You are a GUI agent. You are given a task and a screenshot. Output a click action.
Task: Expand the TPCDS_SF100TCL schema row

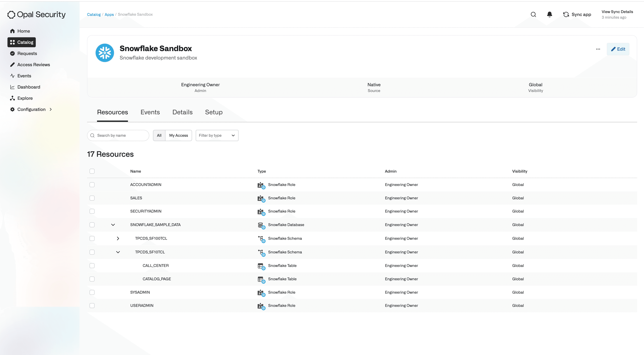pos(118,238)
